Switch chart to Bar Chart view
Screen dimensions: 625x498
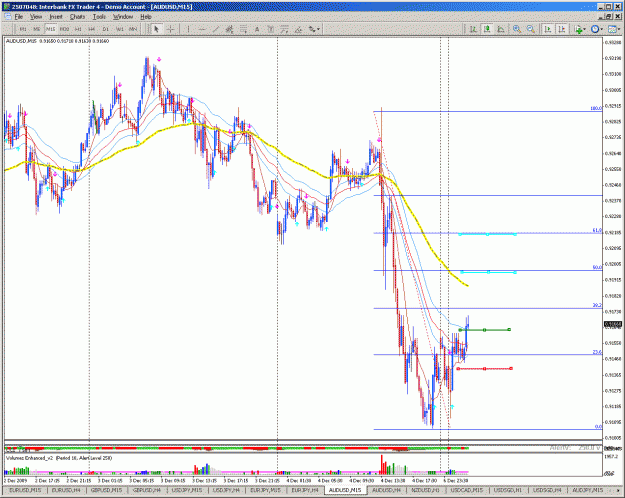[473, 29]
